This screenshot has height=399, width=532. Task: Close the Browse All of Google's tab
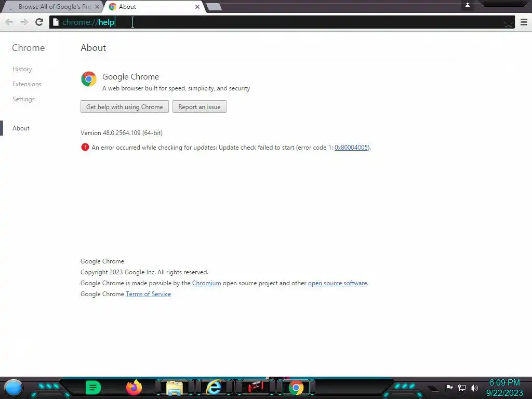coord(97,7)
